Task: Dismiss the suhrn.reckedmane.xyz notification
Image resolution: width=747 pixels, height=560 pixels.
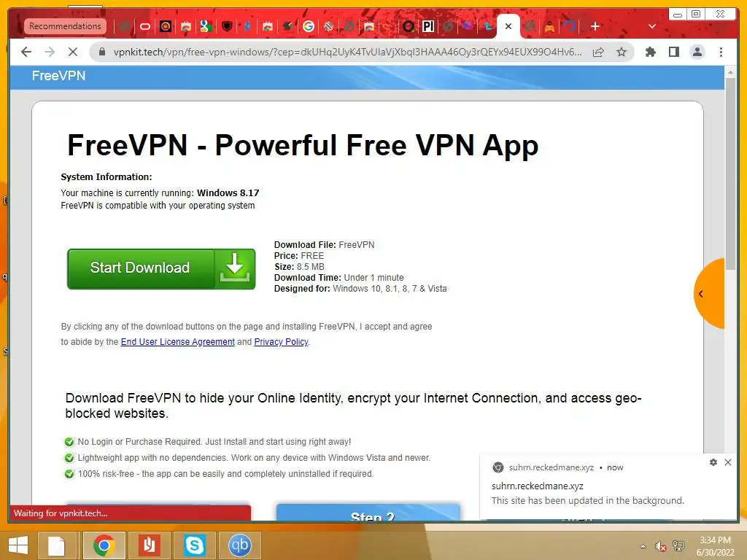Action: click(728, 462)
